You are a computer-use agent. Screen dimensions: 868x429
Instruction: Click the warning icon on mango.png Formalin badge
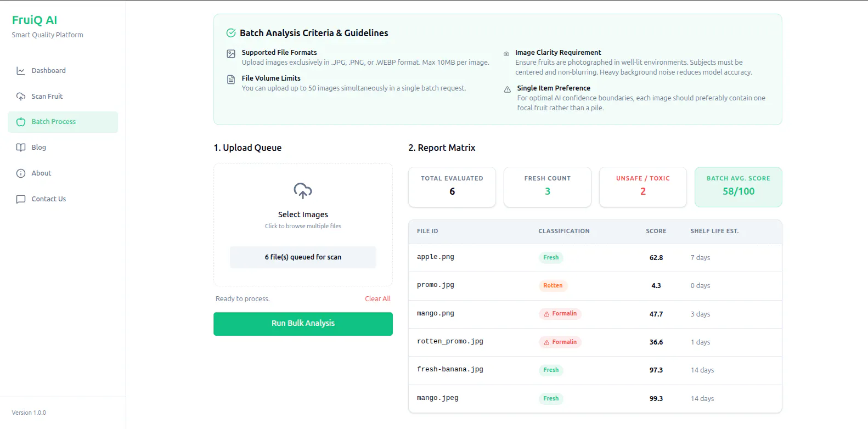click(x=546, y=314)
